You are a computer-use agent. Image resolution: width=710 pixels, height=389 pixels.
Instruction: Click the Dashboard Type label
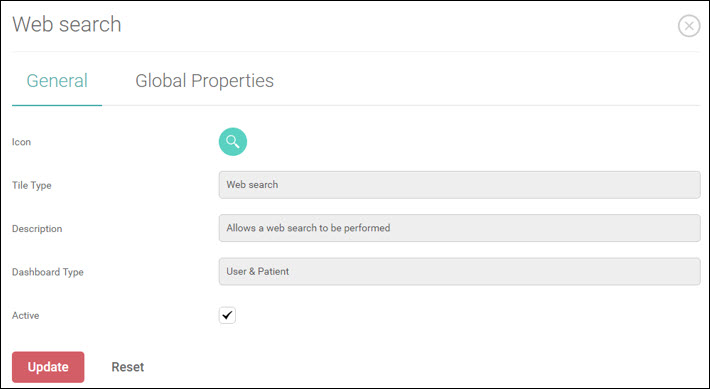pos(48,272)
